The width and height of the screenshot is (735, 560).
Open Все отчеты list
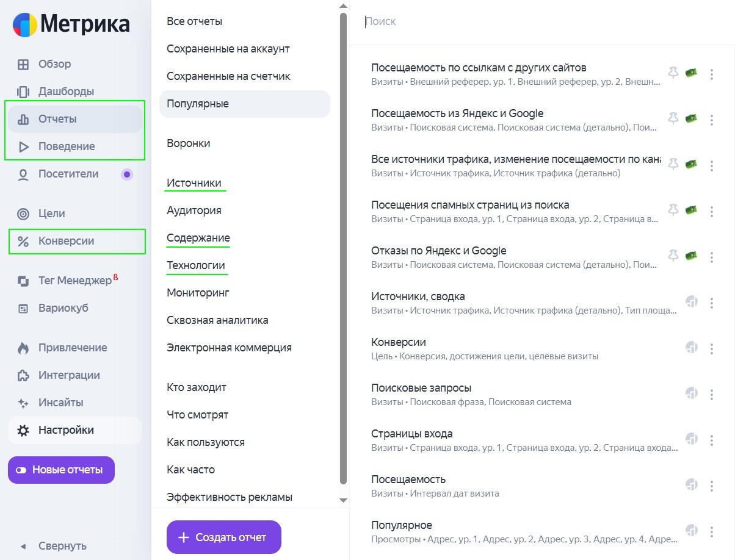click(194, 21)
